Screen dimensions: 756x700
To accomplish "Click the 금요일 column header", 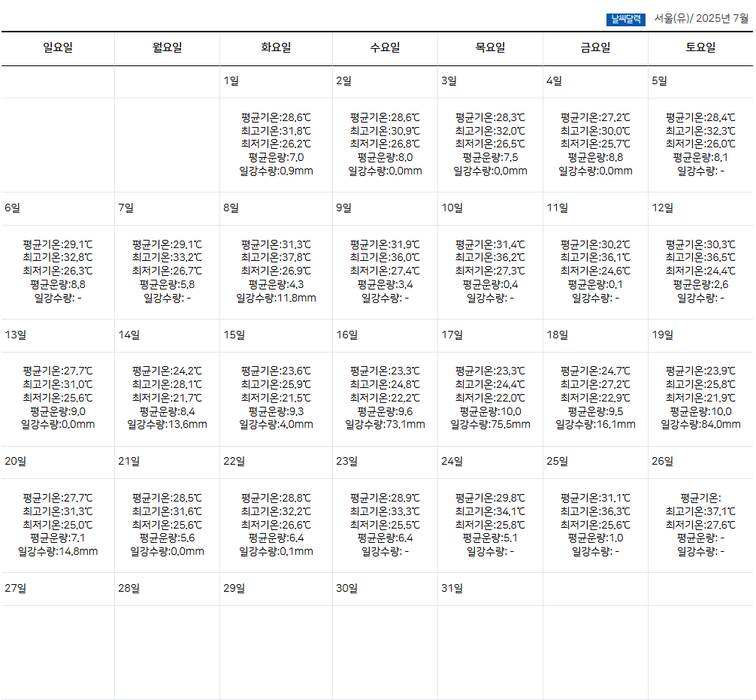I will (595, 48).
